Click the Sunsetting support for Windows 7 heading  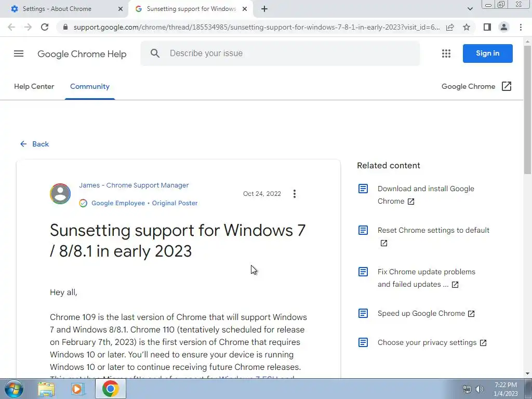pyautogui.click(x=178, y=241)
